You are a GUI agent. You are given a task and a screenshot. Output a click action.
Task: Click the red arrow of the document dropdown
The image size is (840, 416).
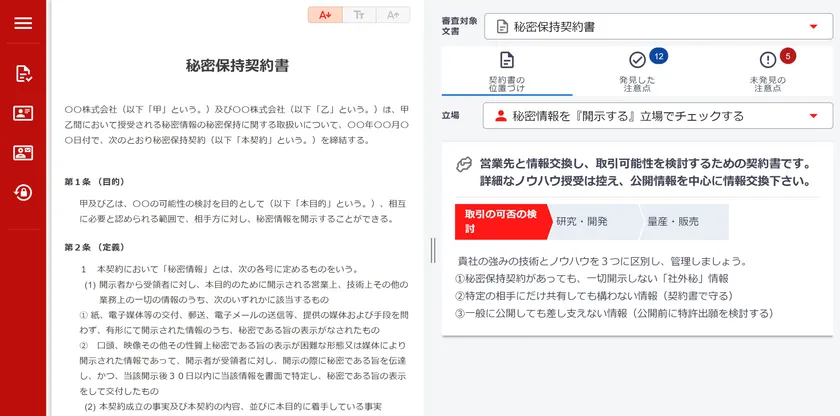point(813,27)
